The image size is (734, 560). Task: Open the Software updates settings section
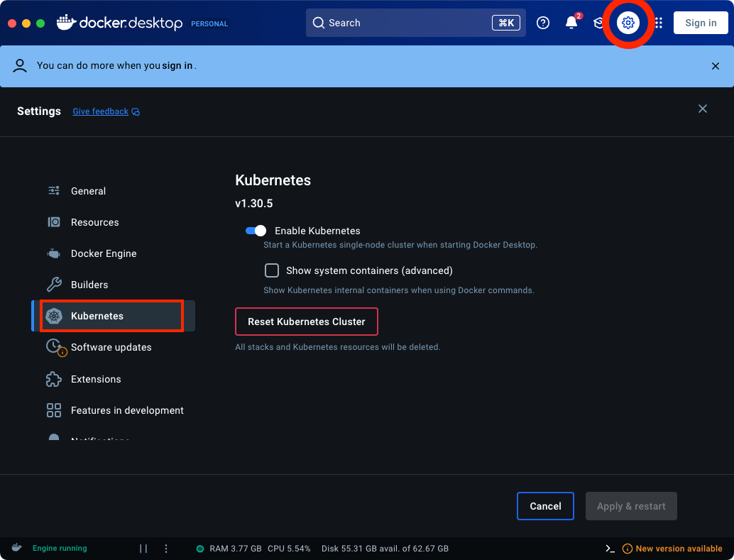113,347
